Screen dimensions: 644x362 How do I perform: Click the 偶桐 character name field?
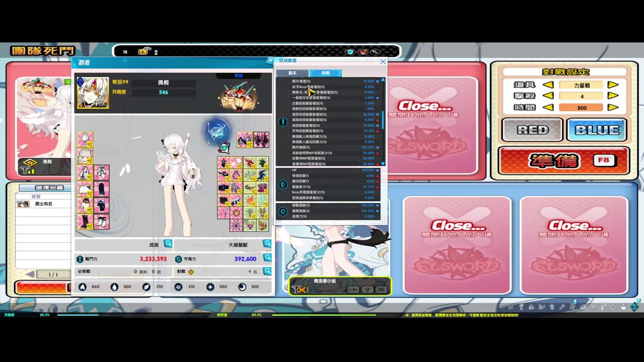(163, 82)
